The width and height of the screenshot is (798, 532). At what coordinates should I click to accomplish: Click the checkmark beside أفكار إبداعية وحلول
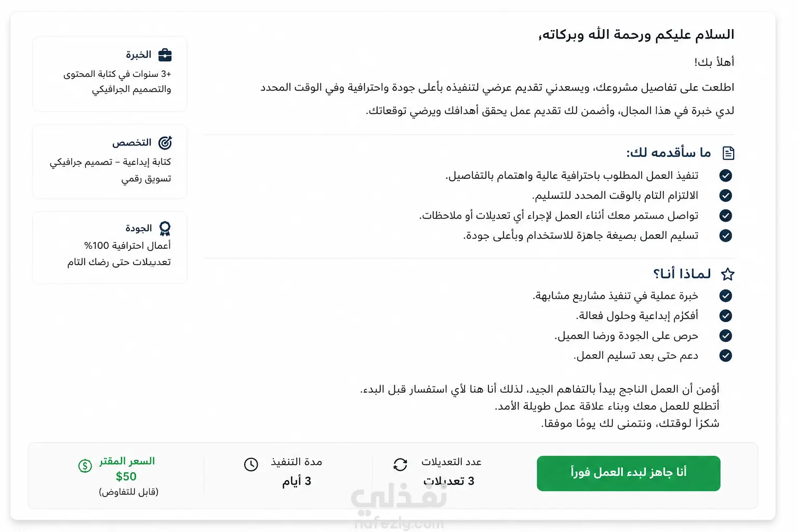726,315
